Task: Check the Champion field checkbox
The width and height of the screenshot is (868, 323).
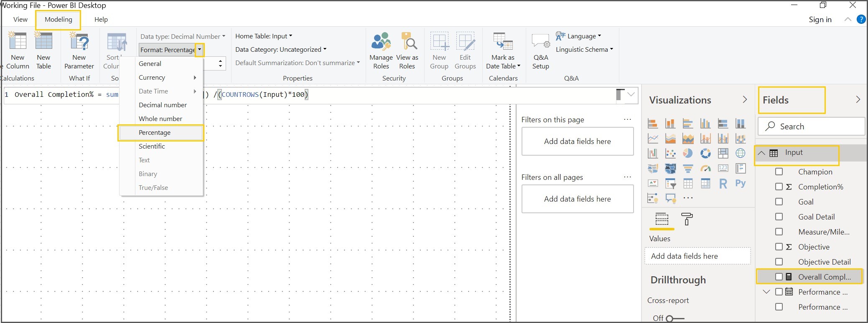Action: coord(779,172)
